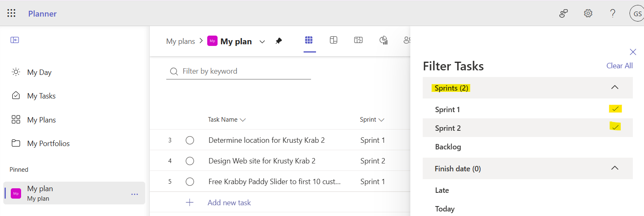Unpin My plan using pin icon
644x216 pixels.
(x=279, y=41)
